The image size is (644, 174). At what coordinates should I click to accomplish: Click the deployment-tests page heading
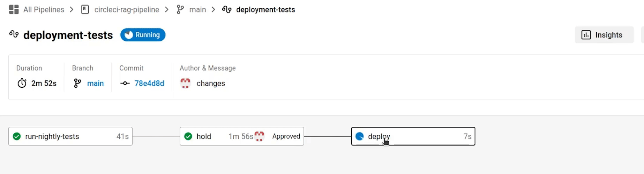click(68, 35)
